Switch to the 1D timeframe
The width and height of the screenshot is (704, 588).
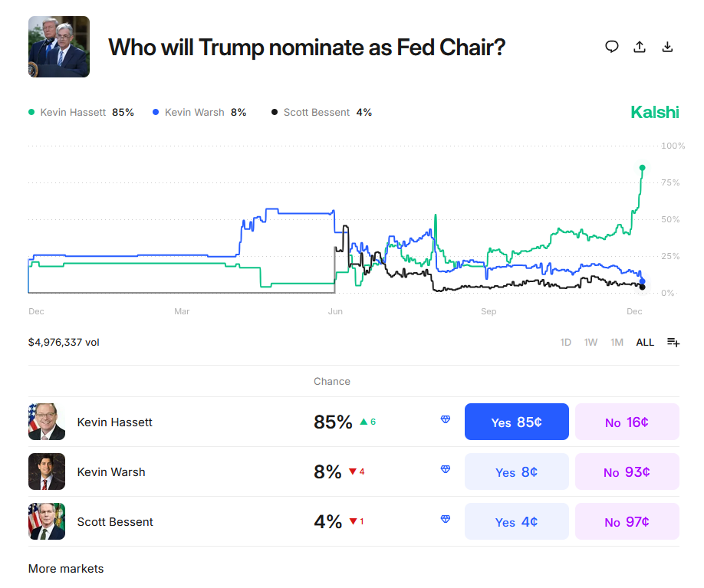click(x=565, y=342)
